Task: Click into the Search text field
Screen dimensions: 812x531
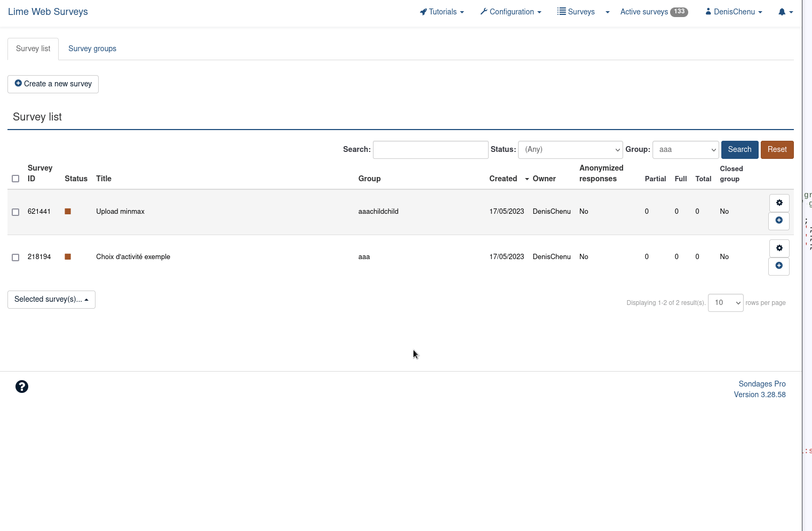Action: coord(431,150)
